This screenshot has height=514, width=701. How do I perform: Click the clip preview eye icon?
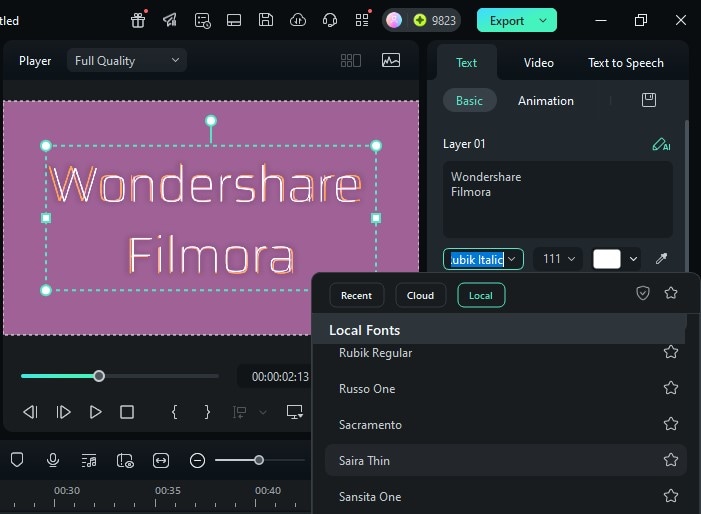[x=125, y=460]
